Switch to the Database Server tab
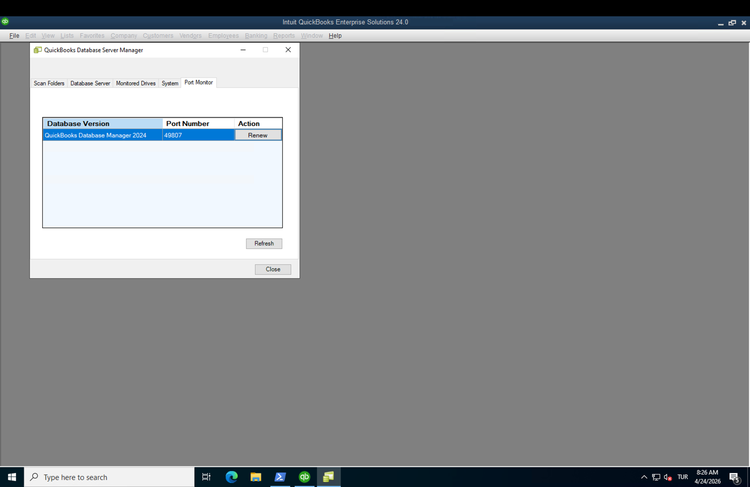This screenshot has width=750, height=487. click(x=90, y=83)
